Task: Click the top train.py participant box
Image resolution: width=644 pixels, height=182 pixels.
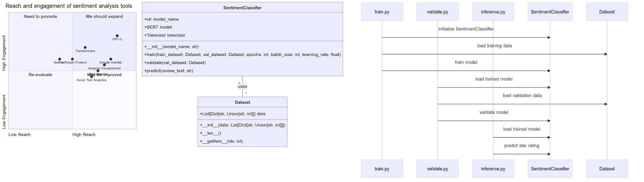Action: 382,12
